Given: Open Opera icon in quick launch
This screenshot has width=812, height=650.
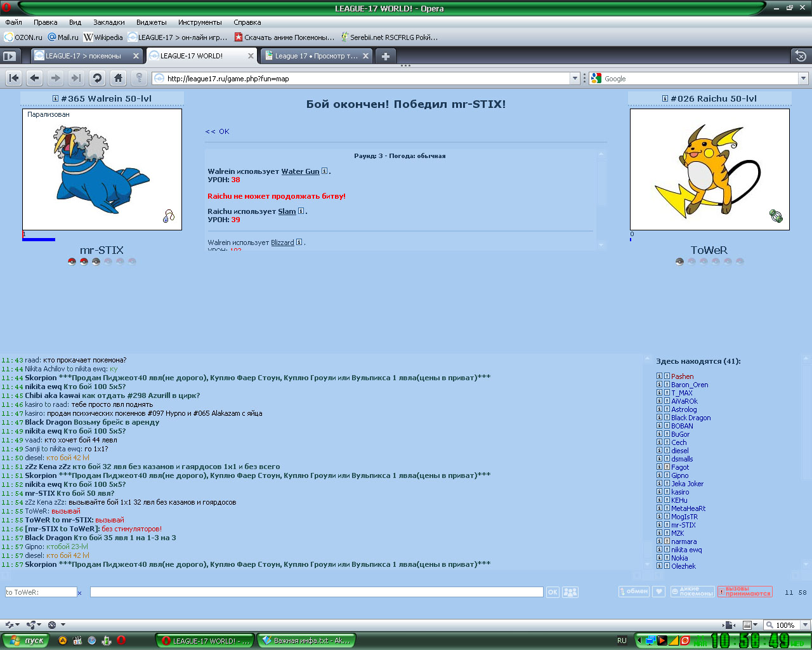Looking at the screenshot, I should (121, 640).
